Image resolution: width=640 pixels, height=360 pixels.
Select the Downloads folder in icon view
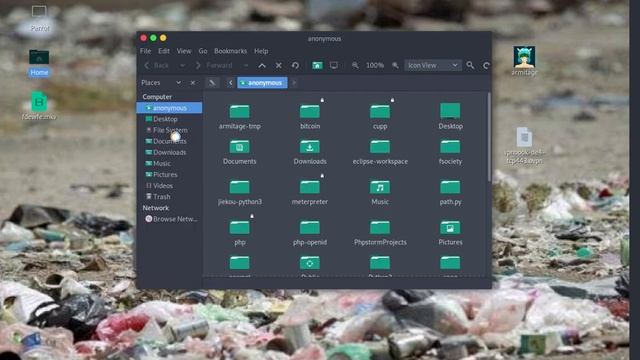point(310,152)
